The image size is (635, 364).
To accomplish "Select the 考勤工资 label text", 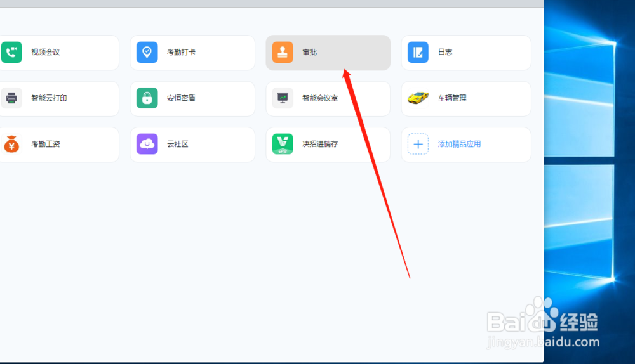I will click(46, 144).
